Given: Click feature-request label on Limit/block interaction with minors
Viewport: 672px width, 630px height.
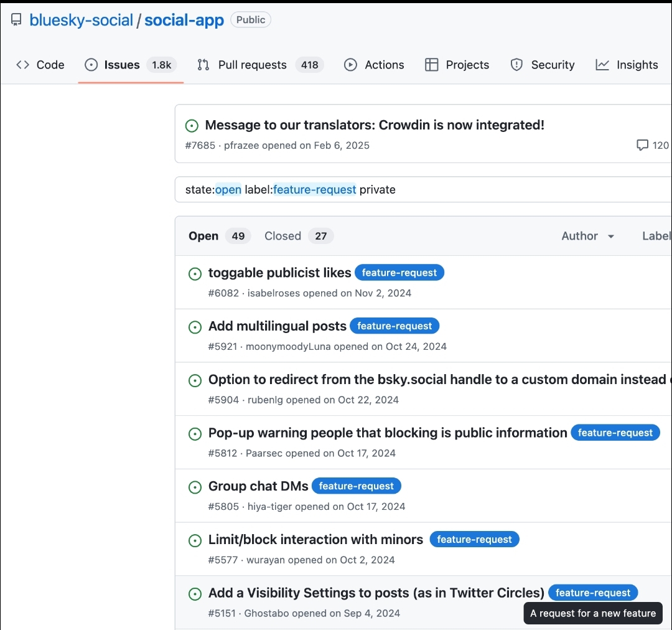Looking at the screenshot, I should (474, 540).
